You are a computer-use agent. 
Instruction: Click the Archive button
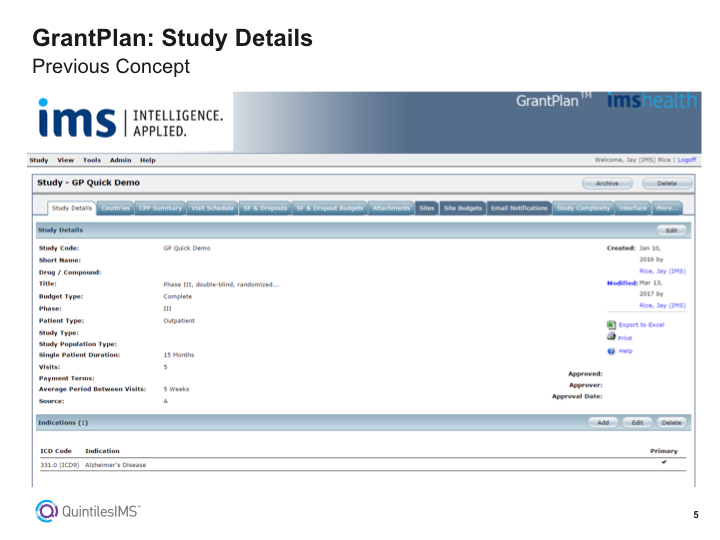click(x=607, y=183)
